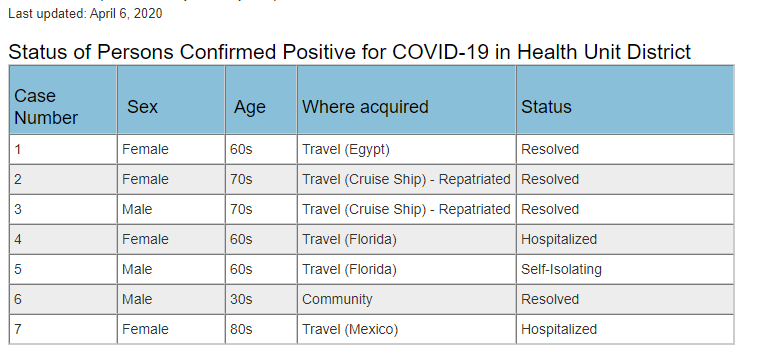Select the Last updated April 6, 2020 text
The height and width of the screenshot is (361, 758).
(85, 14)
